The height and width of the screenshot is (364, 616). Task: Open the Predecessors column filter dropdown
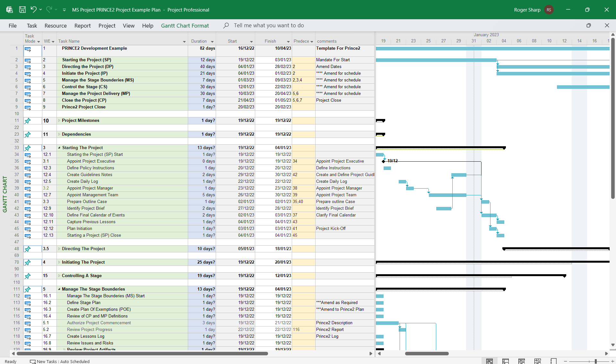pos(312,42)
